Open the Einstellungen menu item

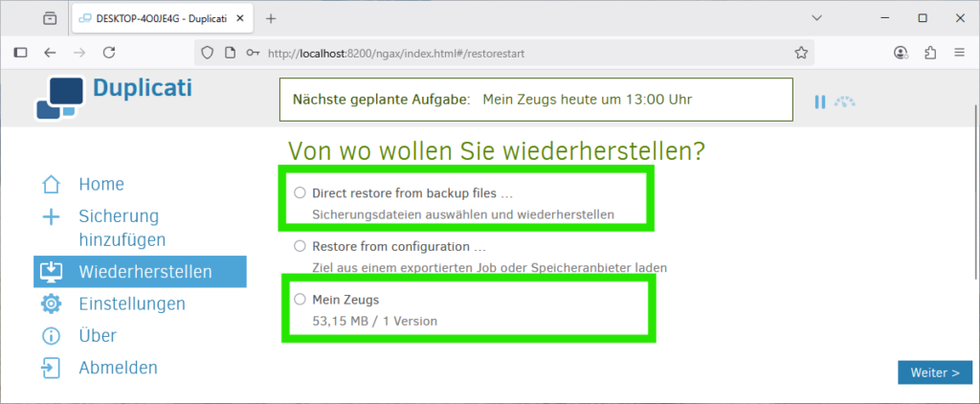132,303
